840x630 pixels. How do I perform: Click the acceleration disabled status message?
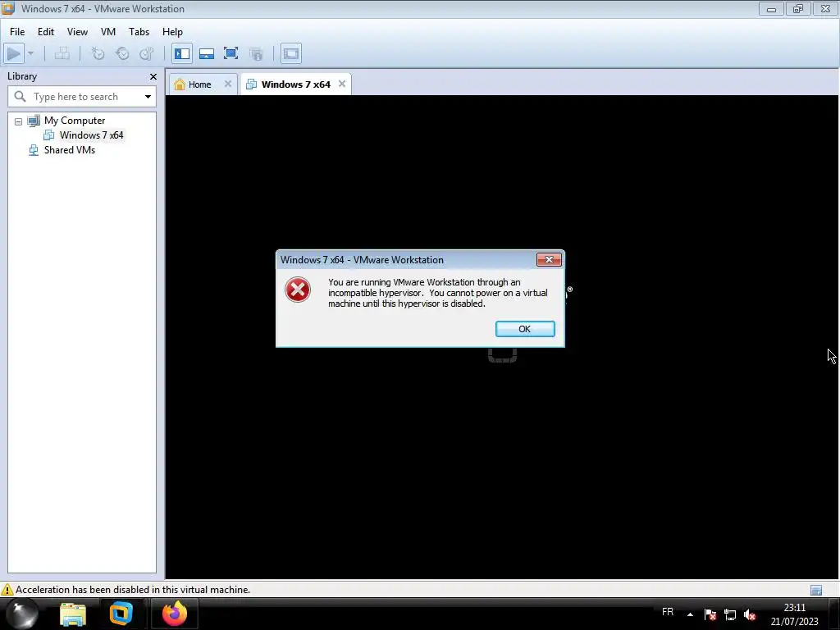pos(133,590)
